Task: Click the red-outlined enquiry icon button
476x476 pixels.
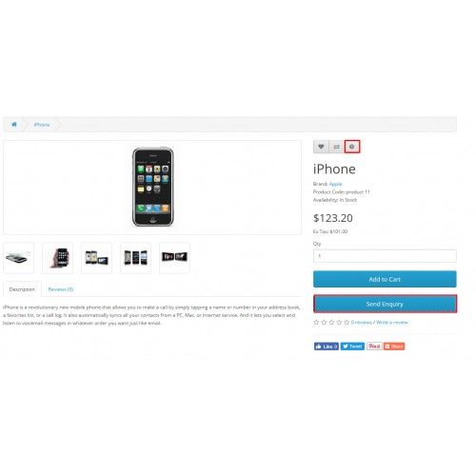Action: click(x=352, y=147)
